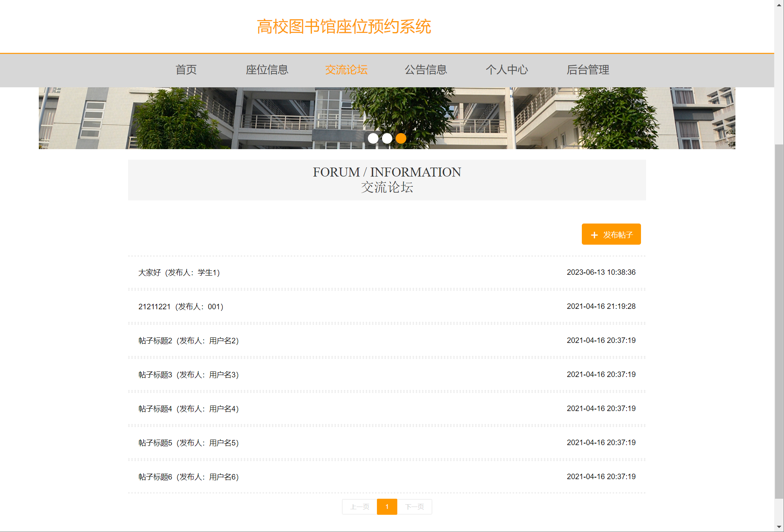784x532 pixels.
Task: Click the 下一页 next page button
Action: tap(415, 507)
